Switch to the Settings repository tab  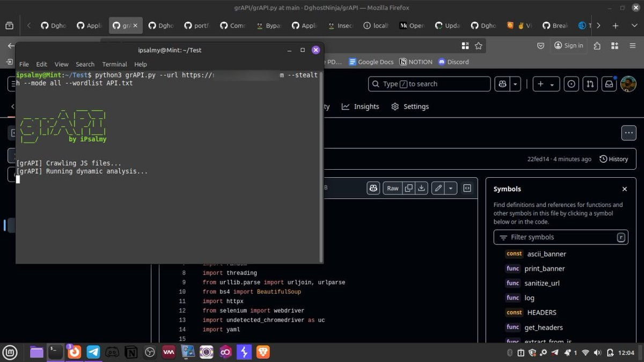[x=410, y=106]
